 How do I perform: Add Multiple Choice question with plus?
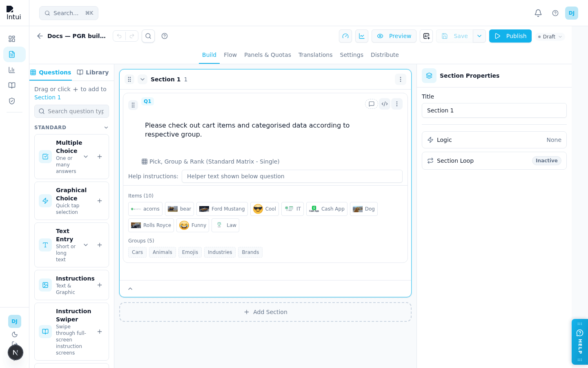100,157
